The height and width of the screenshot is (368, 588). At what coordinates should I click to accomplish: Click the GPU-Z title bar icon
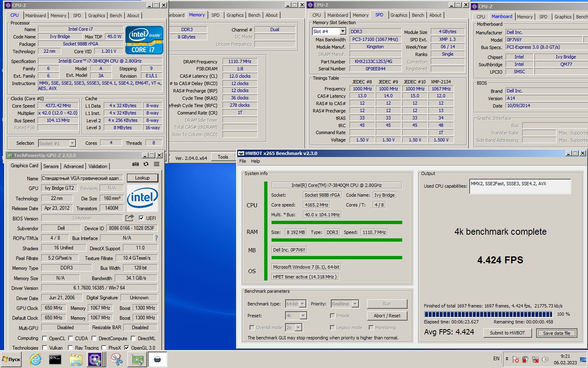tap(10, 155)
